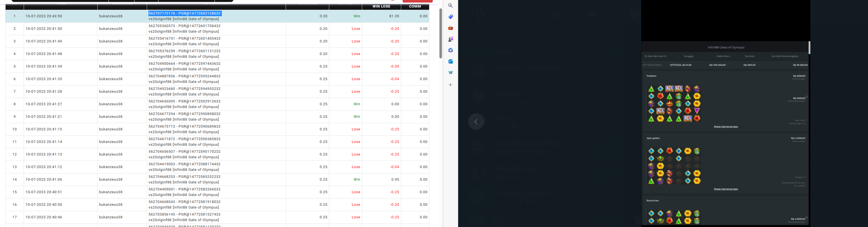The width and height of the screenshot is (868, 227).
Task: Click Lose status in row 13
Action: 356,167
